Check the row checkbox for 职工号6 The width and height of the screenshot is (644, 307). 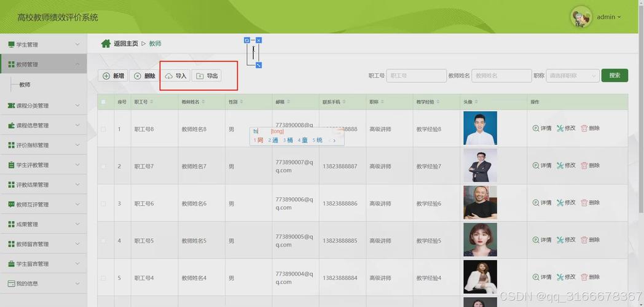tap(103, 204)
